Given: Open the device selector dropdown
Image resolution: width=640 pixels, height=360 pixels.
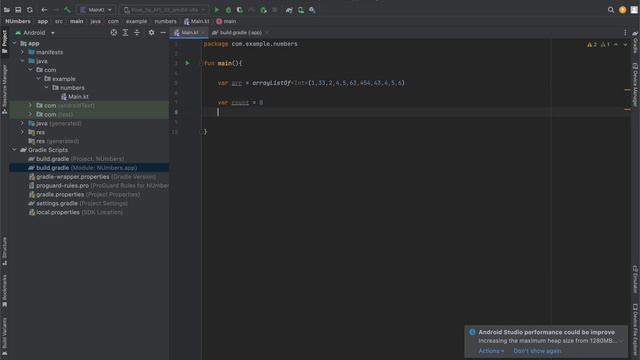Looking at the screenshot, I should coord(164,10).
